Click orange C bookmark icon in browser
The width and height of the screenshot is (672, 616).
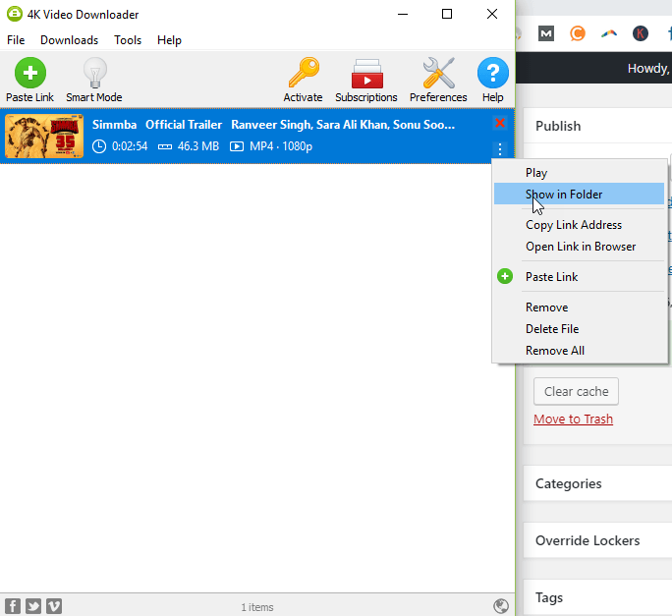pos(578,33)
